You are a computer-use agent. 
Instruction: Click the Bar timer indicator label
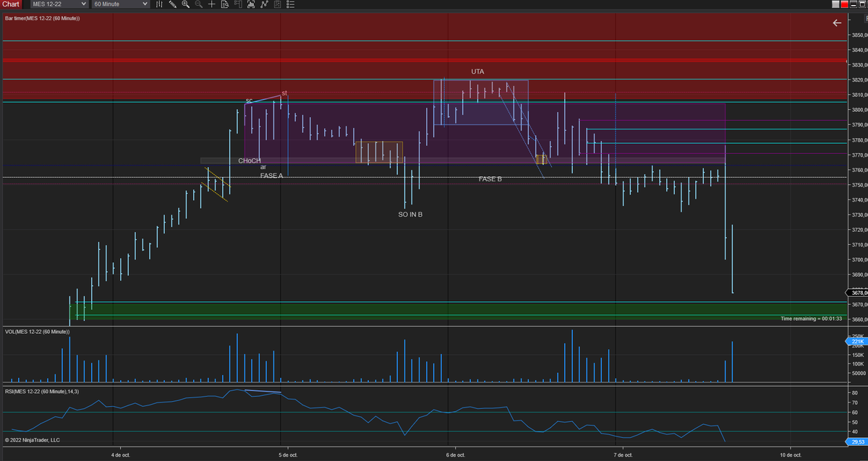point(42,17)
